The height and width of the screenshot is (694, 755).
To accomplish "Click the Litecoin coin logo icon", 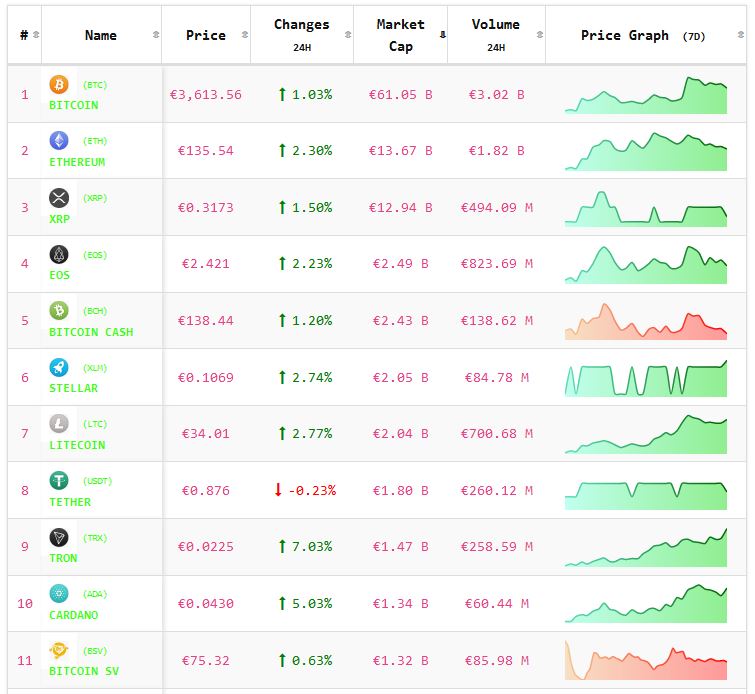I will coord(59,424).
